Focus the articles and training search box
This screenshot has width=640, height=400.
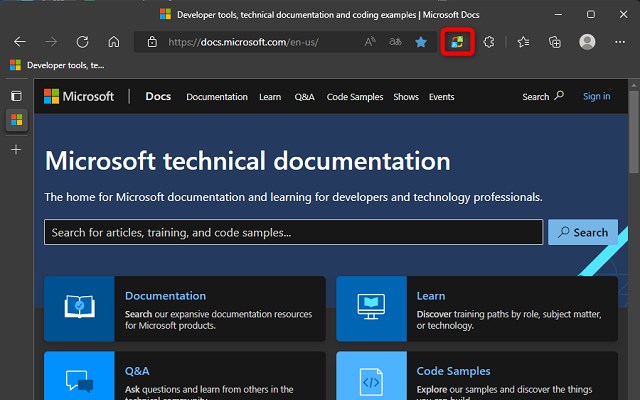click(293, 232)
